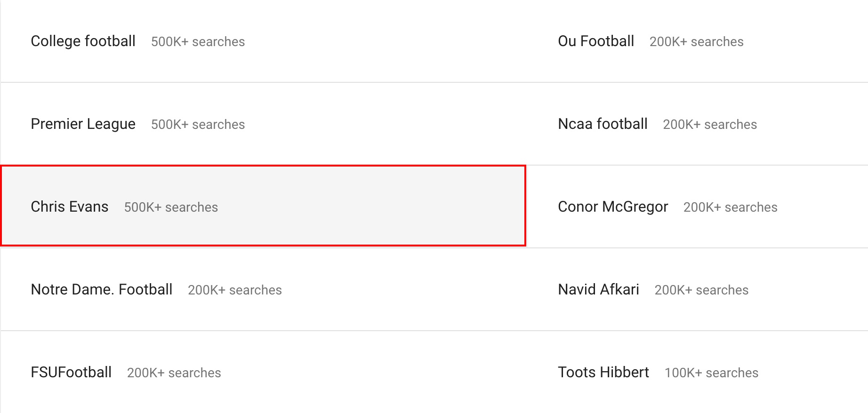Viewport: 868px width, 413px height.
Task: Click the 100K+ searches label for Toots Hibbert
Action: click(x=711, y=373)
